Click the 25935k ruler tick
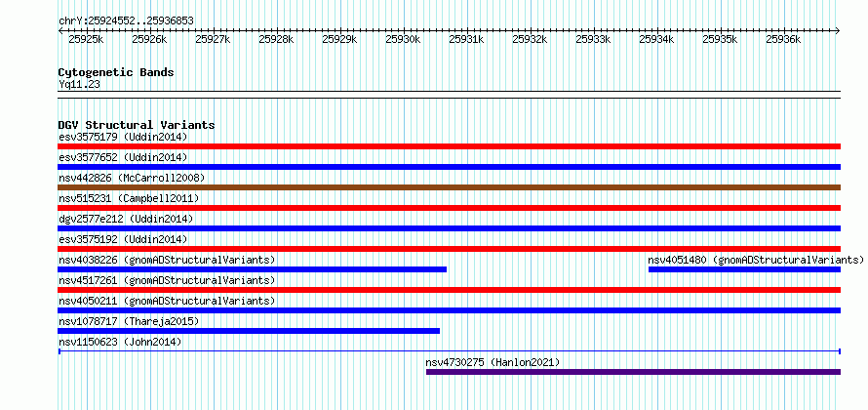This screenshot has width=868, height=410. pyautogui.click(x=720, y=39)
